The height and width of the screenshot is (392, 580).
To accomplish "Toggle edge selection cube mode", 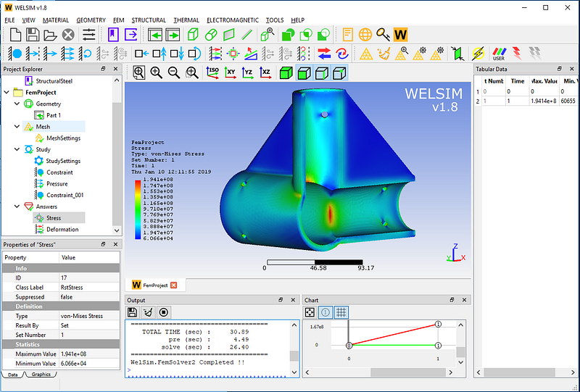I will coord(322,73).
